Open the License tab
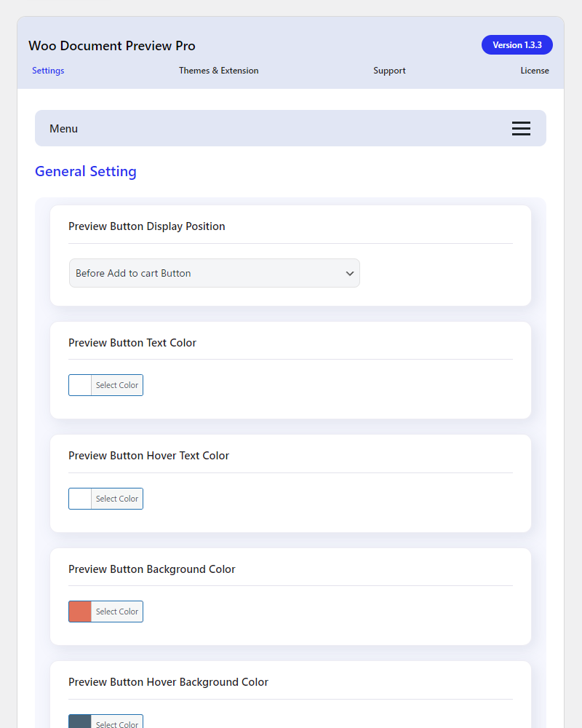582x728 pixels. (534, 71)
